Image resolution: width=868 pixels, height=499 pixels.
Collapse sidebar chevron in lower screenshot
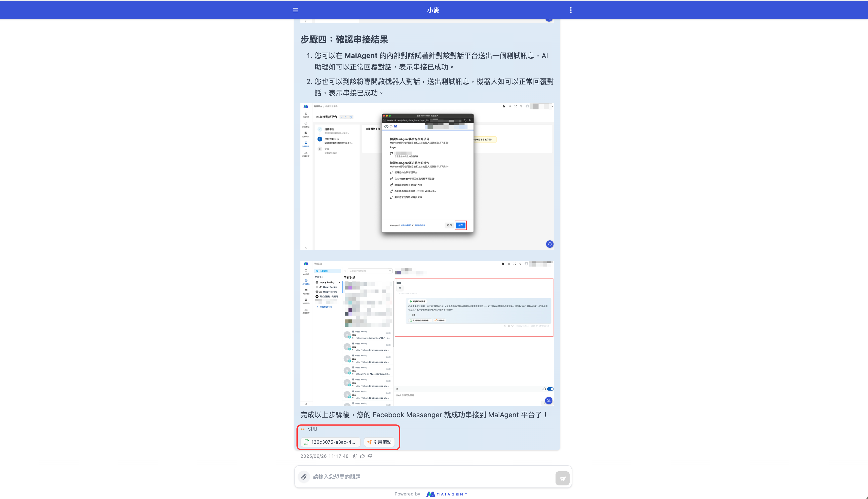point(306,404)
